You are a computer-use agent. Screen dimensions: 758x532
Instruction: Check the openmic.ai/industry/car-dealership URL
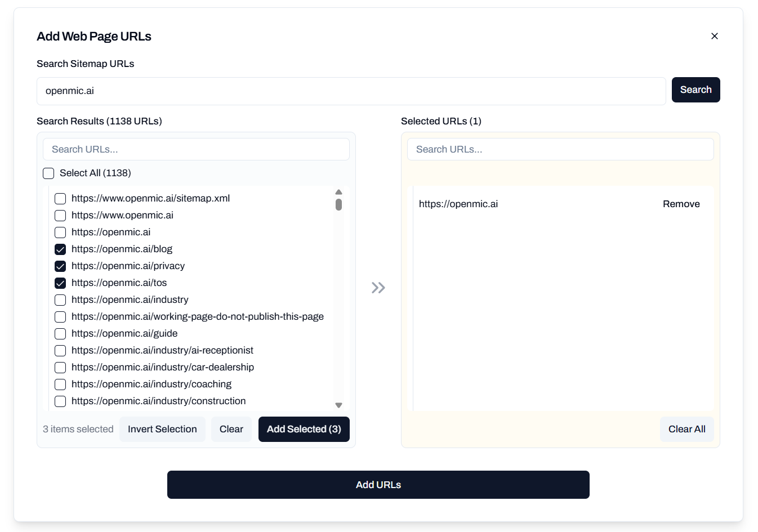60,367
